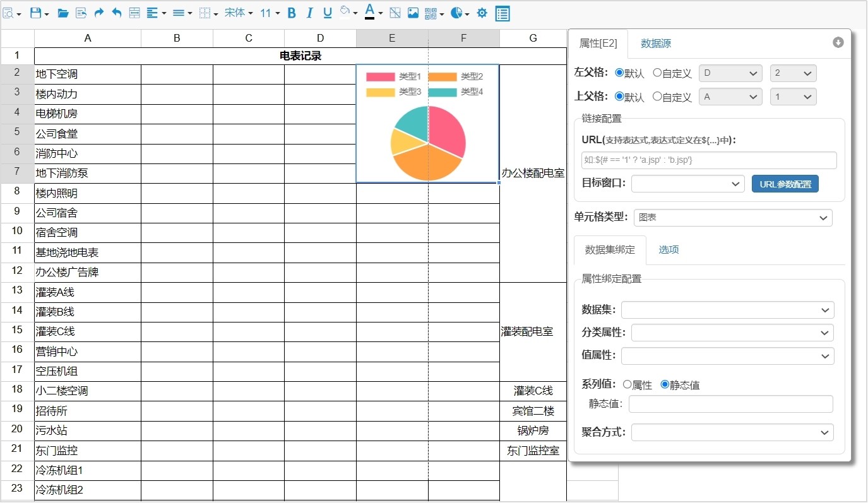Open an existing report file

click(62, 13)
